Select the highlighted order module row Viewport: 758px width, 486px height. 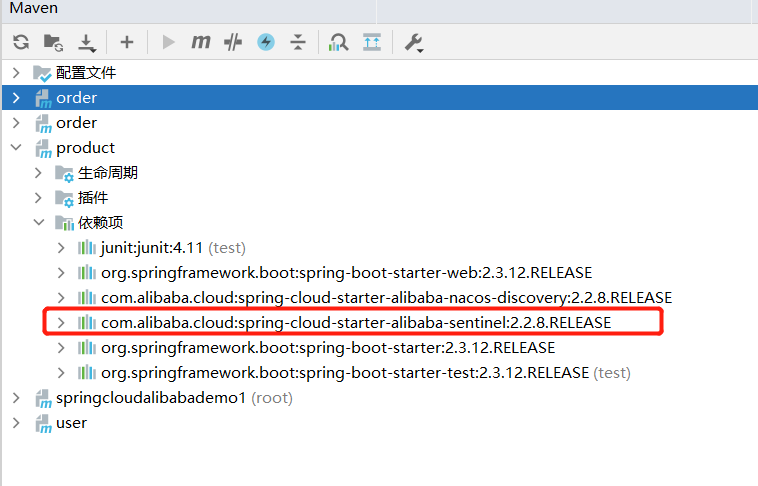(x=76, y=98)
